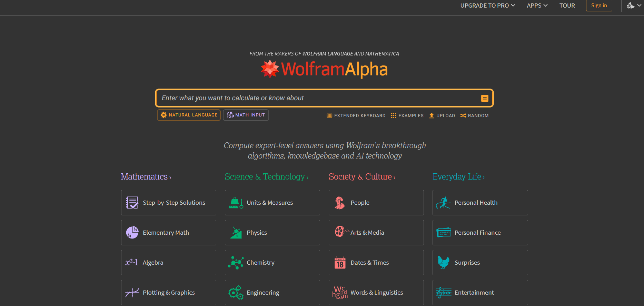Open the Tour menu item
This screenshot has width=644, height=306.
click(567, 6)
